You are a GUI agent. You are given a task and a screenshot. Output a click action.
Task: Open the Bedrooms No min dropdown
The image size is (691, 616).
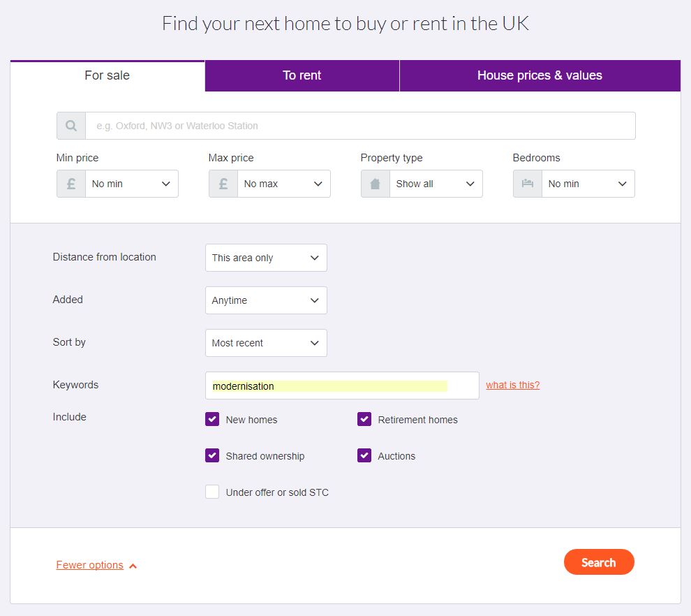pyautogui.click(x=588, y=184)
